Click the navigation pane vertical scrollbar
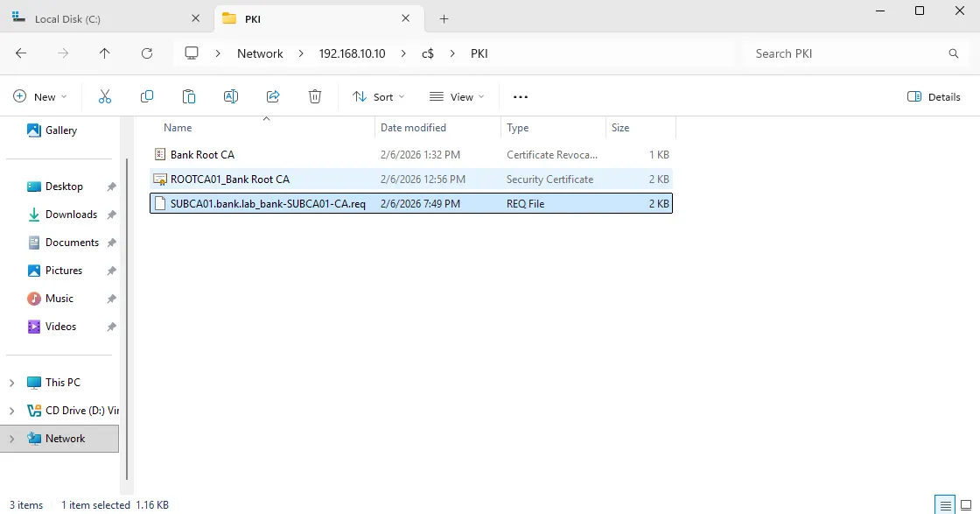 click(x=127, y=319)
